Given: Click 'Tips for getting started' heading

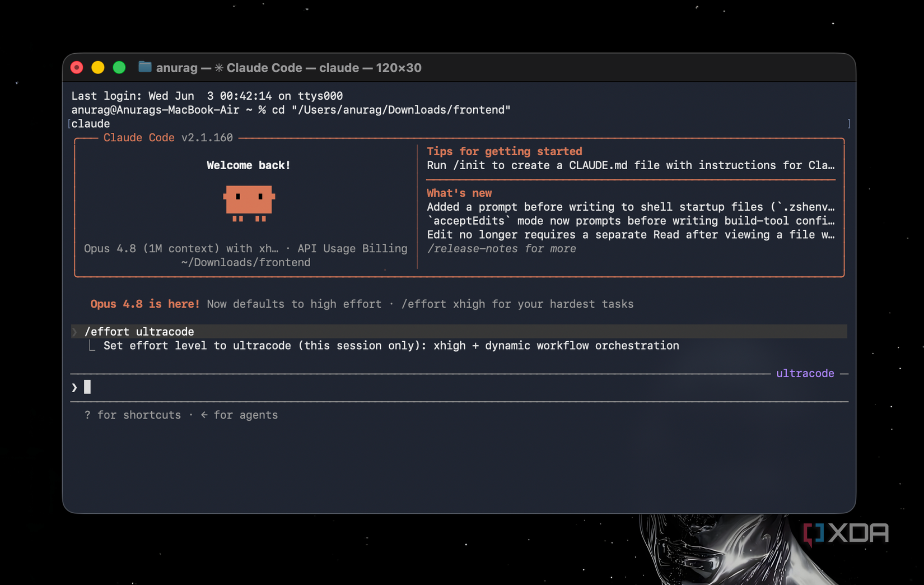Looking at the screenshot, I should pyautogui.click(x=505, y=151).
